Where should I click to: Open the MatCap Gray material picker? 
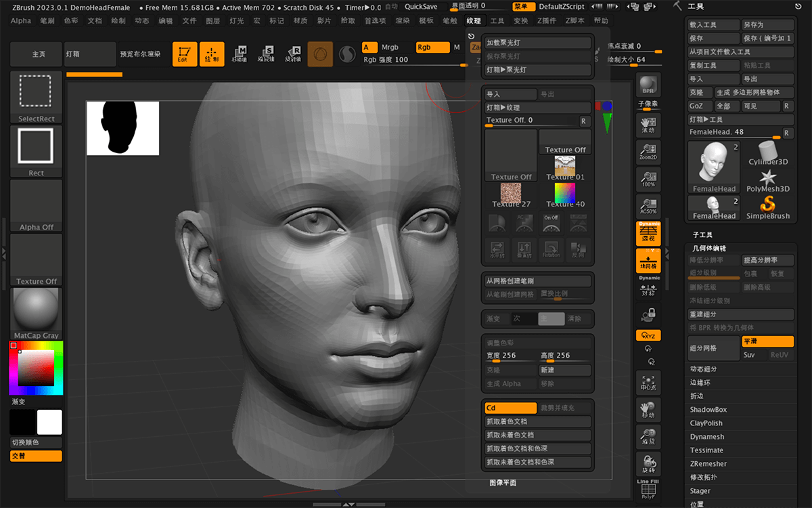click(x=36, y=314)
